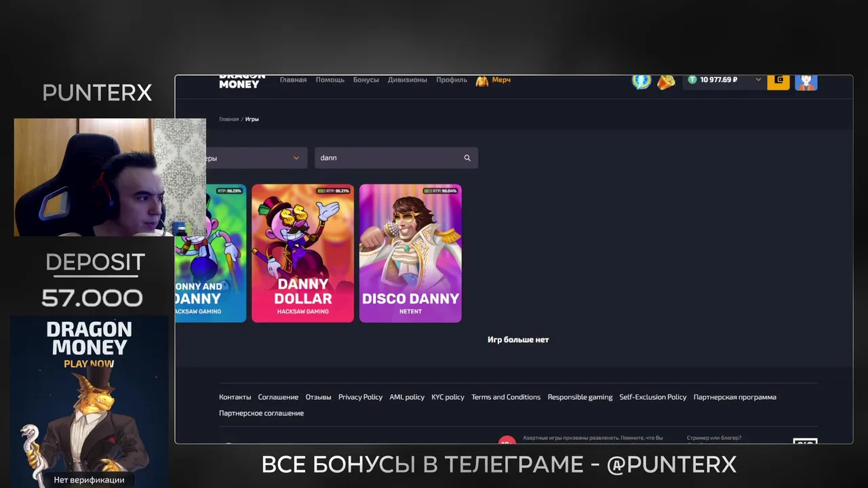Click the streamer webcam feed
Viewport: 868px width, 488px height.
tap(110, 178)
